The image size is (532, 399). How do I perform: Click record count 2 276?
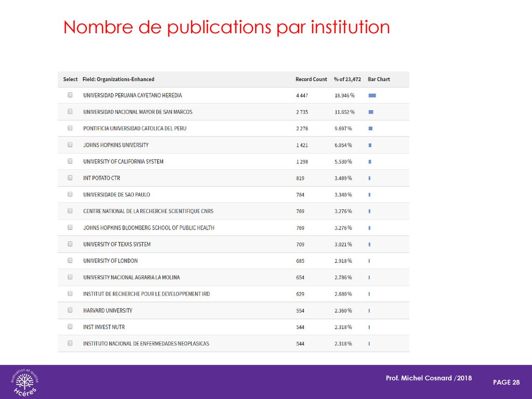pyautogui.click(x=302, y=129)
